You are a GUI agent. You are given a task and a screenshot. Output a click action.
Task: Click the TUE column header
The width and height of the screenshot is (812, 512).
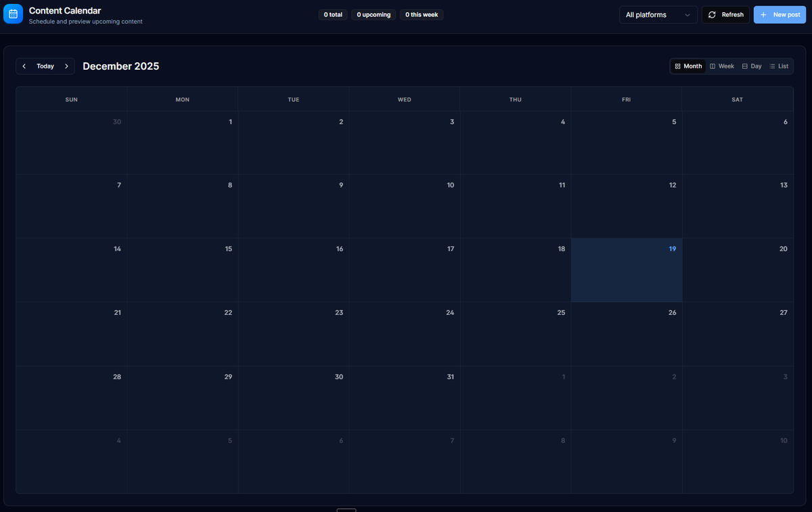tap(294, 100)
